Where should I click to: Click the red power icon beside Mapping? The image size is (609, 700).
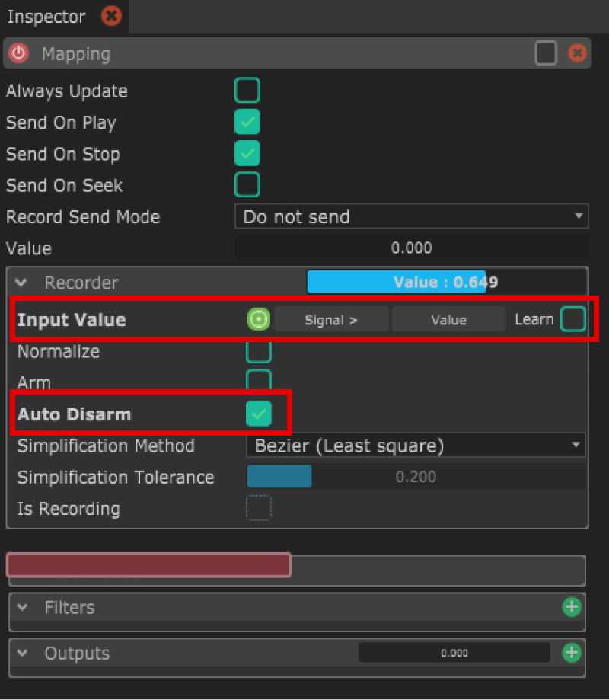pyautogui.click(x=18, y=54)
